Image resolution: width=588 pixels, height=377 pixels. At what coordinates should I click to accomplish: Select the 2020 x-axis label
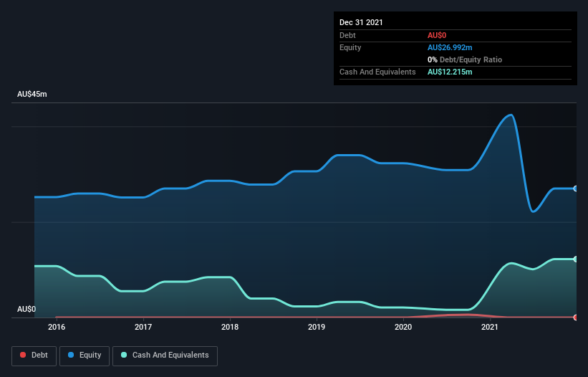tap(403, 328)
